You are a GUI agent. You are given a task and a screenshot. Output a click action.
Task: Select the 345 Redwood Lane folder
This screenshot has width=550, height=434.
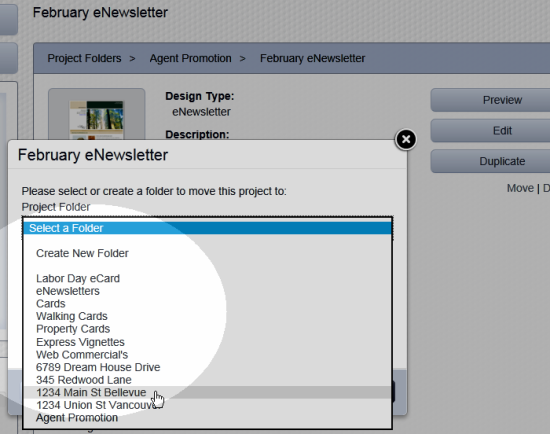207,380
